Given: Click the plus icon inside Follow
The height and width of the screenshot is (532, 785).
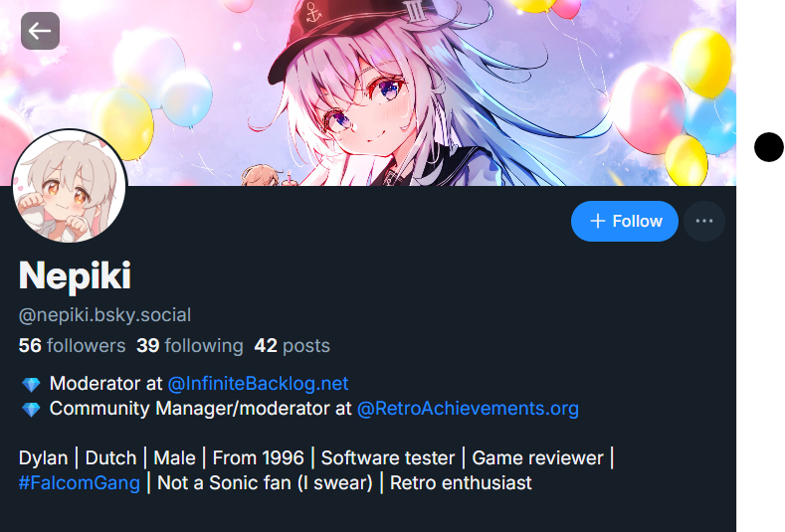Looking at the screenshot, I should coord(597,221).
